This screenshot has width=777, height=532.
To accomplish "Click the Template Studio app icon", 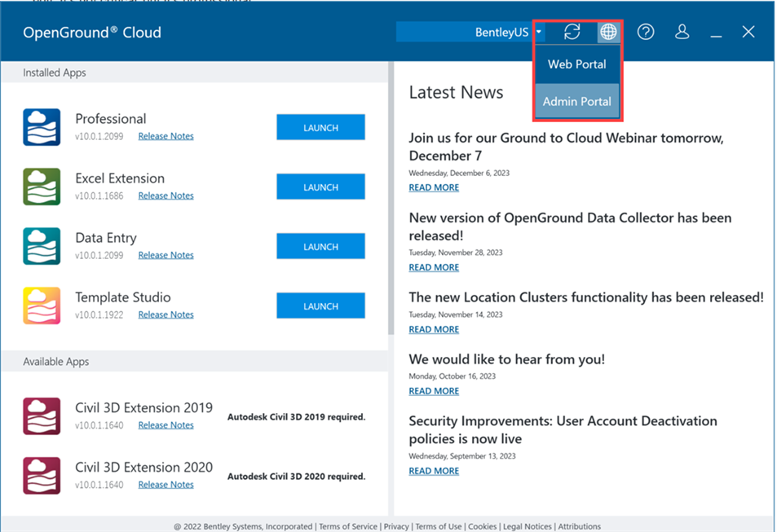I will 42,306.
